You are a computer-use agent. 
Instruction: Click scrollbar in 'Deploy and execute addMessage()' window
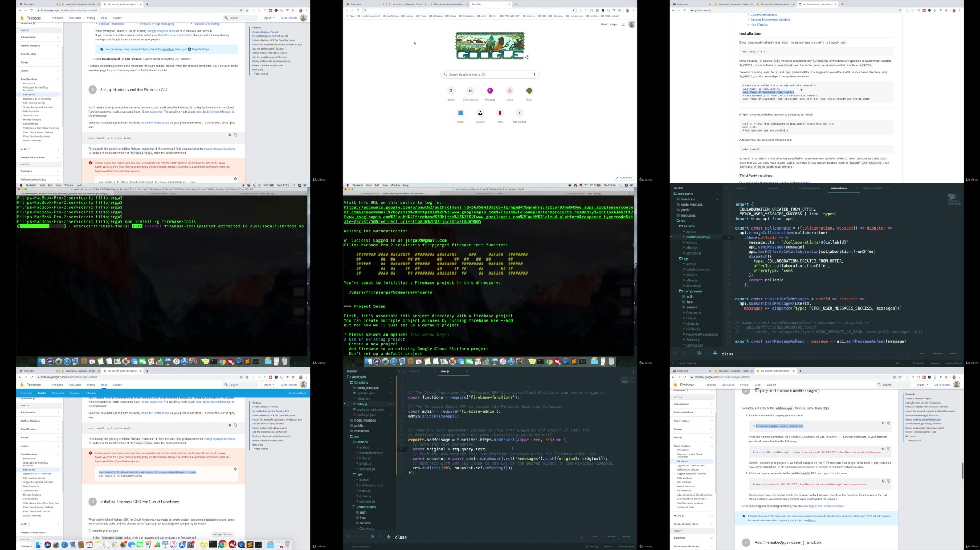point(963,471)
